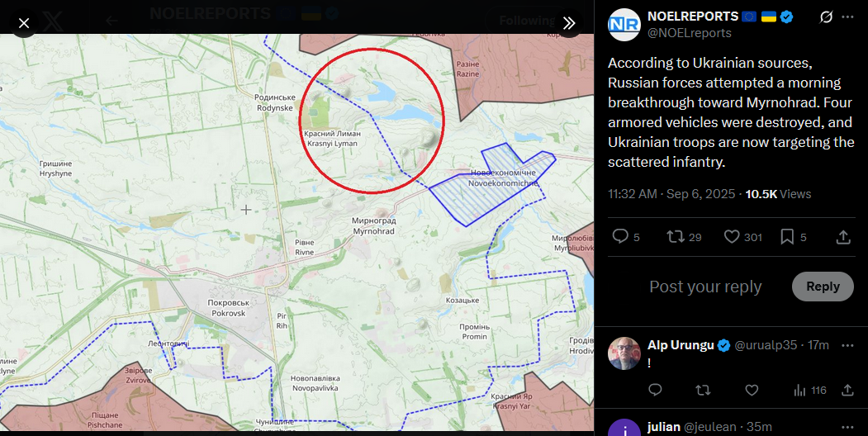The height and width of the screenshot is (436, 868).
Task: Open the Alp Urungu name link
Action: click(x=681, y=345)
